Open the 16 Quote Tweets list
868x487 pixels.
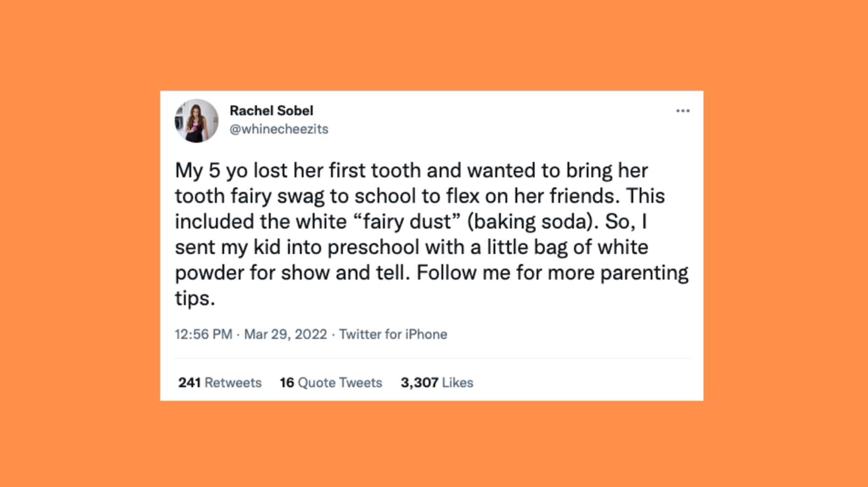coord(331,383)
